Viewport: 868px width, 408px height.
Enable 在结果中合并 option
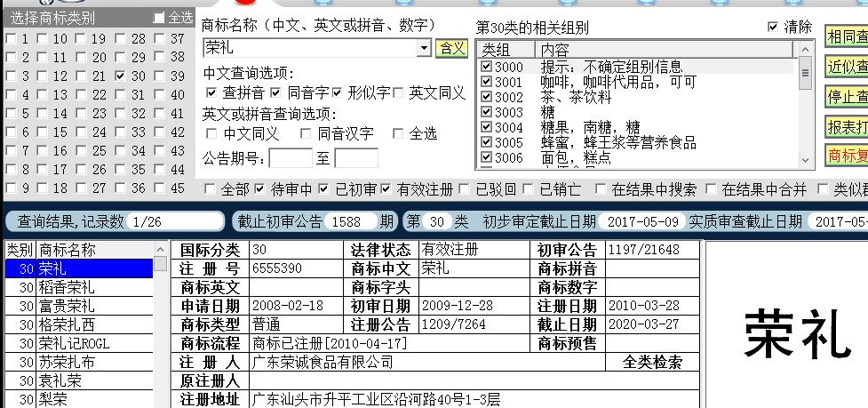[712, 189]
